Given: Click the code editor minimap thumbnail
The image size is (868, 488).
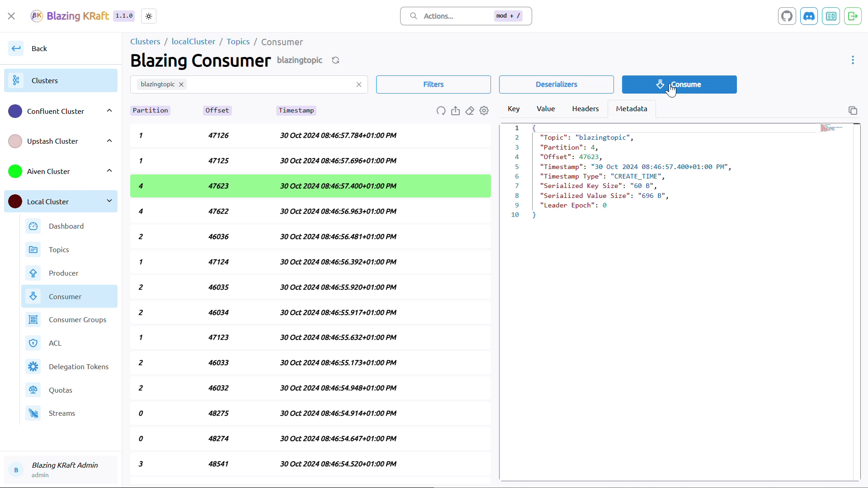Looking at the screenshot, I should coord(832,128).
